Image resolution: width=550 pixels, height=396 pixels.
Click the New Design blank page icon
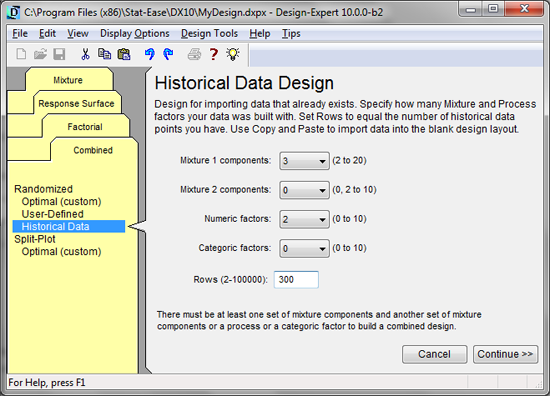tap(21, 54)
